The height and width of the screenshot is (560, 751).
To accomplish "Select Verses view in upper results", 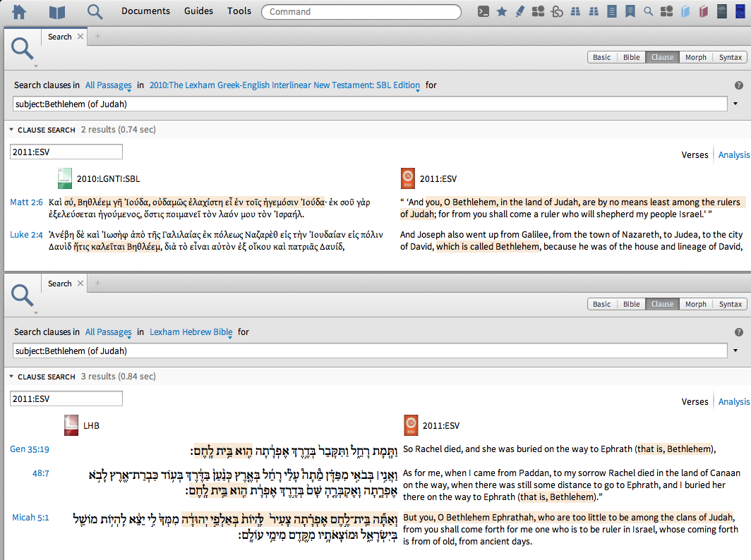I will tap(695, 155).
